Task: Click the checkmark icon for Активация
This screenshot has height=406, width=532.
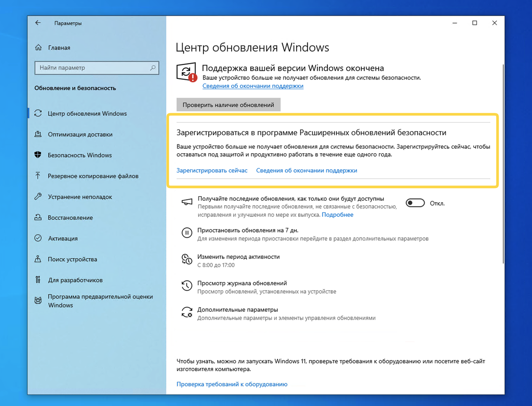Action: (38, 238)
